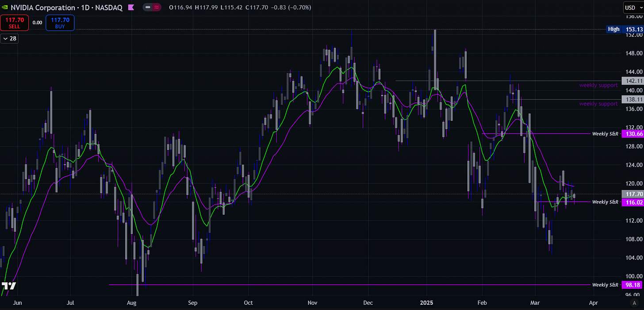Click the Nov label on time axis

[312, 303]
